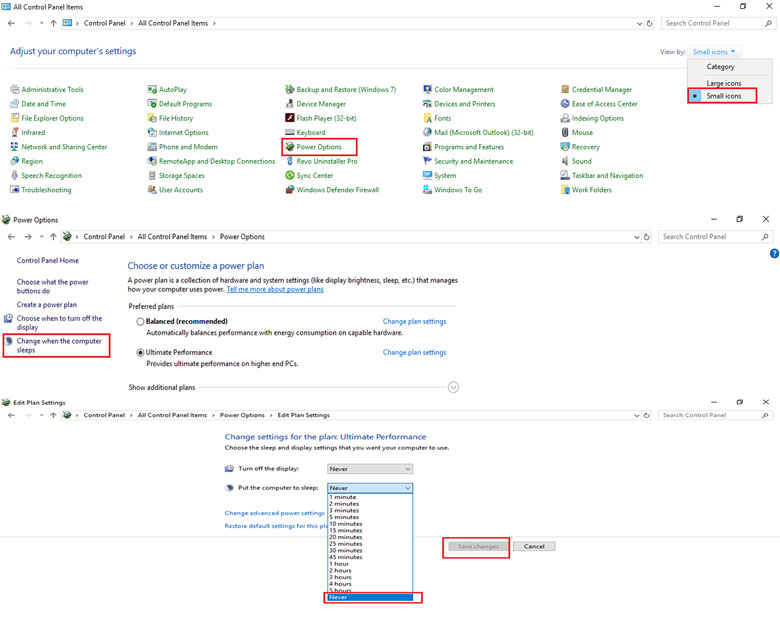Open Credential Manager icon
The image size is (780, 627).
point(601,90)
